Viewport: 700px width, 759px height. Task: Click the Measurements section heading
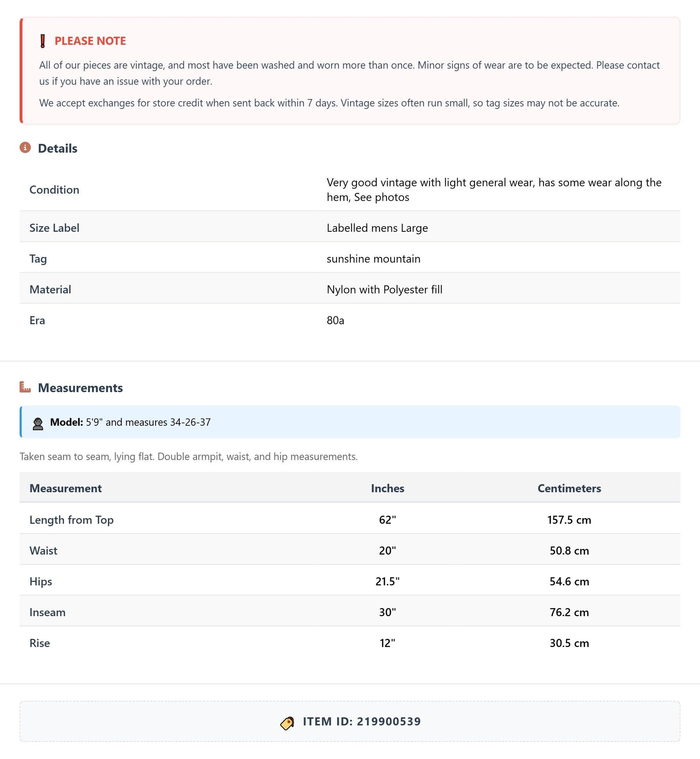tap(80, 388)
